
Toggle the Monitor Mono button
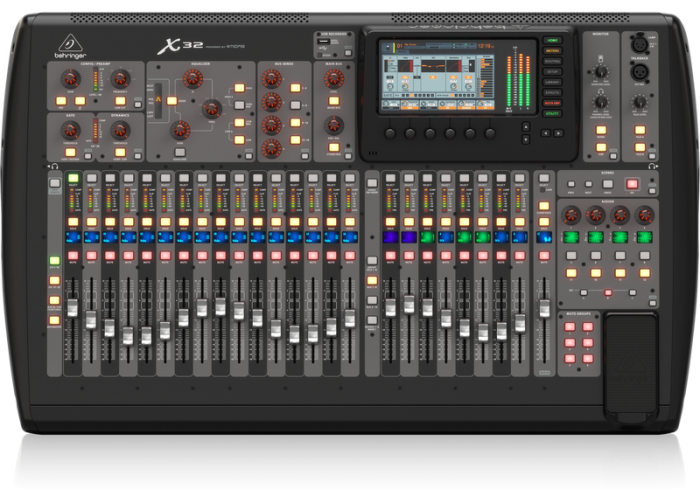pyautogui.click(x=601, y=130)
